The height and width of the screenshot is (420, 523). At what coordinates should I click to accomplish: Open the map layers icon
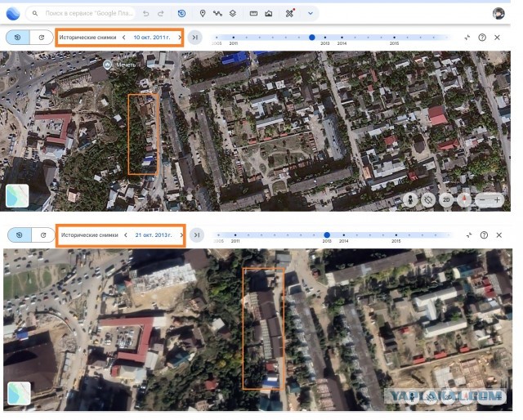point(233,14)
